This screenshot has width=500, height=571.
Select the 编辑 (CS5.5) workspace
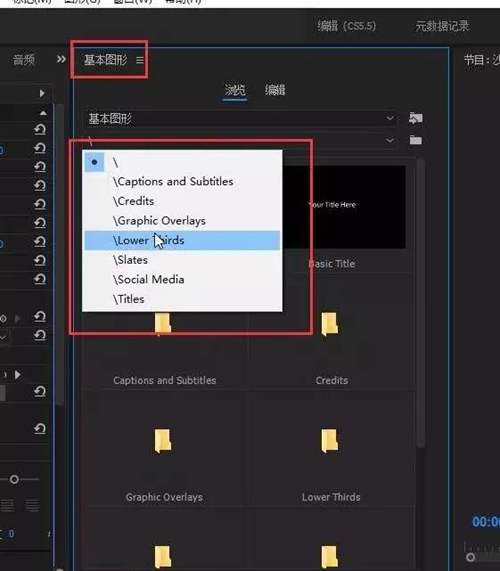click(x=346, y=26)
